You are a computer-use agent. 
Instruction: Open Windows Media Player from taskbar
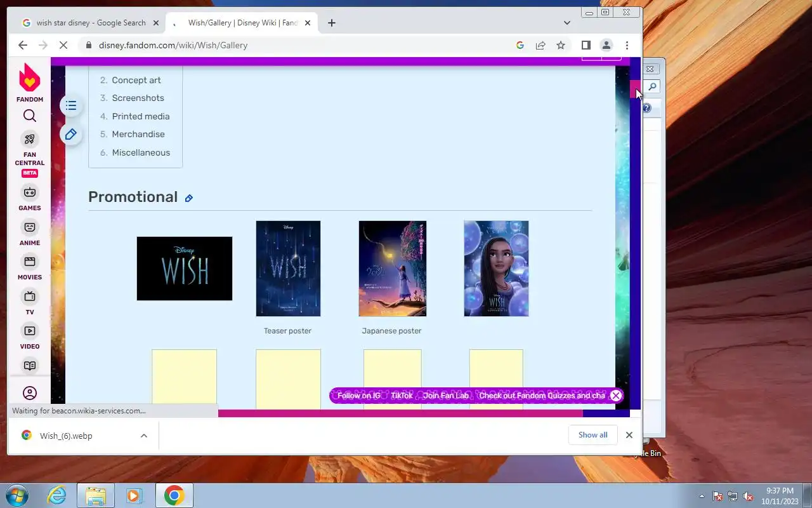(134, 495)
